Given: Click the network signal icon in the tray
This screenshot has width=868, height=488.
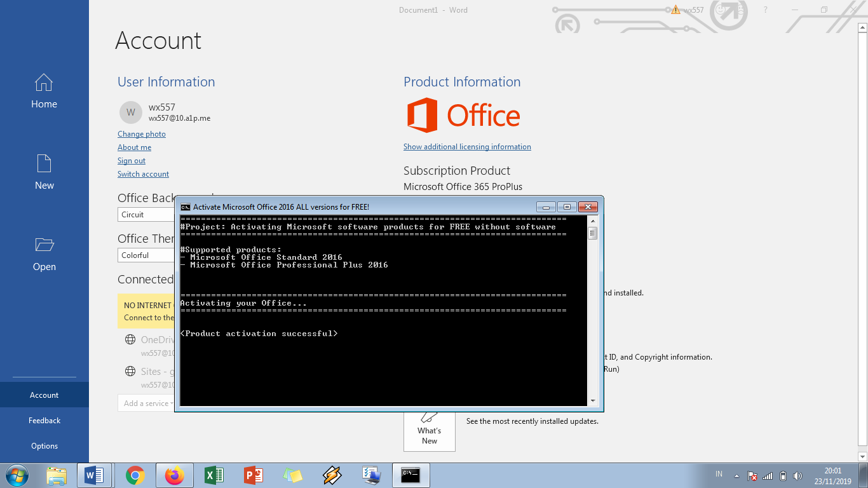Looking at the screenshot, I should click(767, 475).
